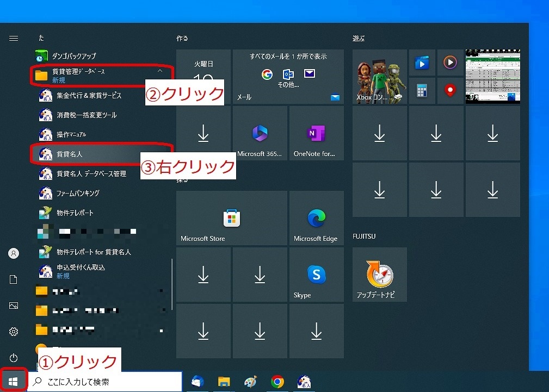This screenshot has width=549, height=392.
Task: Select 賃貸名人 データベース管理 from the app list
Action: [91, 174]
